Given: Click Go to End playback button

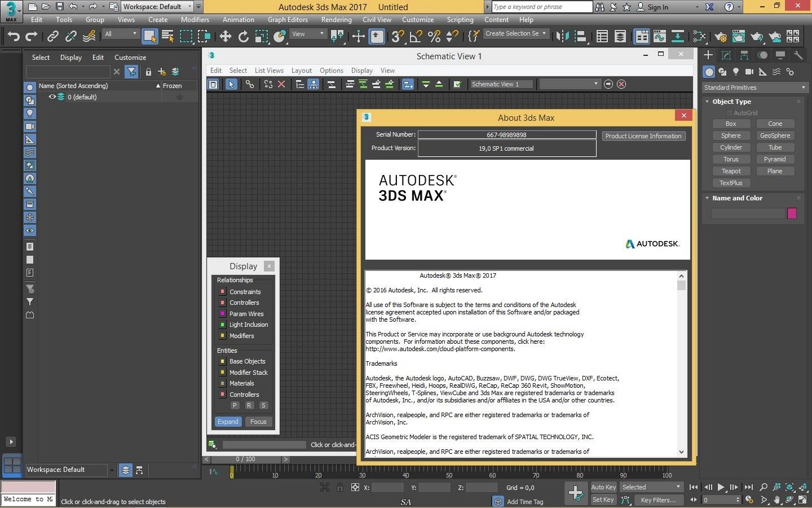Looking at the screenshot, I should point(748,487).
